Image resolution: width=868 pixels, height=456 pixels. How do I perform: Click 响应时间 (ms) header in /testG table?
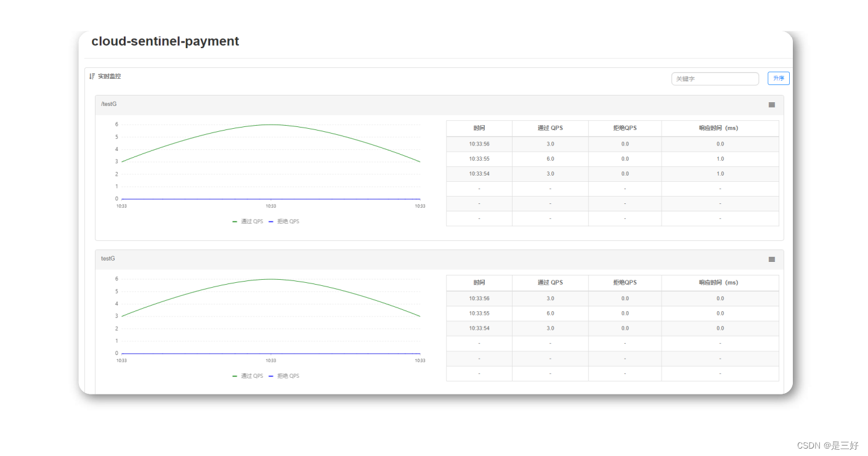point(720,128)
